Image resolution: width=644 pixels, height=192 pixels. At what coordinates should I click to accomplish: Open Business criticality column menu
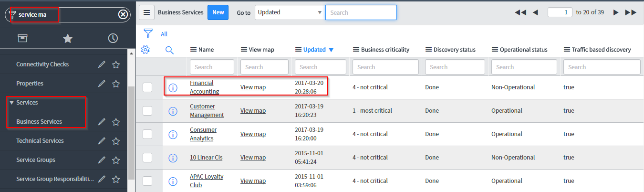click(356, 50)
